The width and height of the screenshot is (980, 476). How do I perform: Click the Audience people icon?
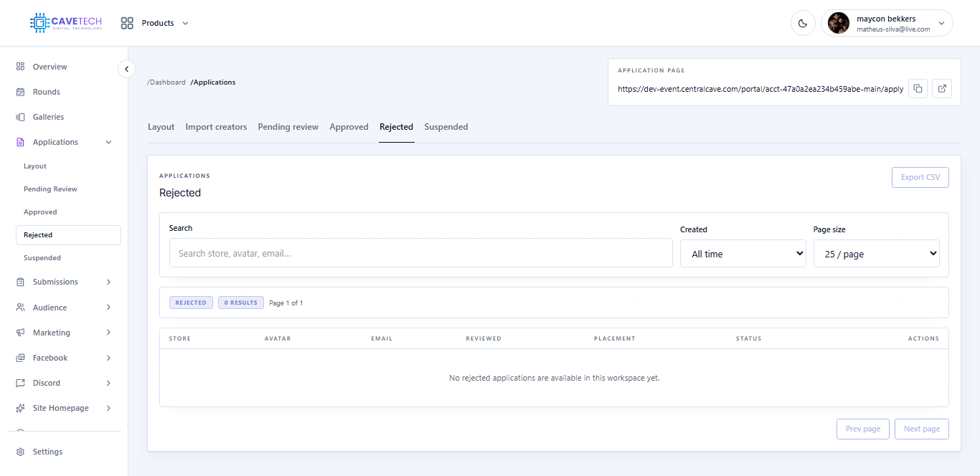pos(20,308)
